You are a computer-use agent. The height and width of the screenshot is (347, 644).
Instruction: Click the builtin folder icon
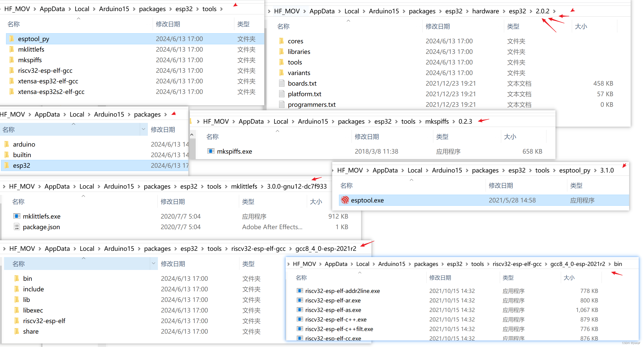click(7, 155)
